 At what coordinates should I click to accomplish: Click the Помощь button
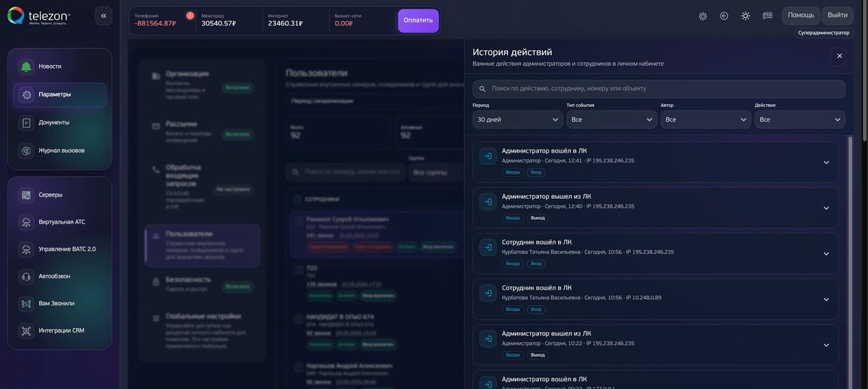[801, 15]
